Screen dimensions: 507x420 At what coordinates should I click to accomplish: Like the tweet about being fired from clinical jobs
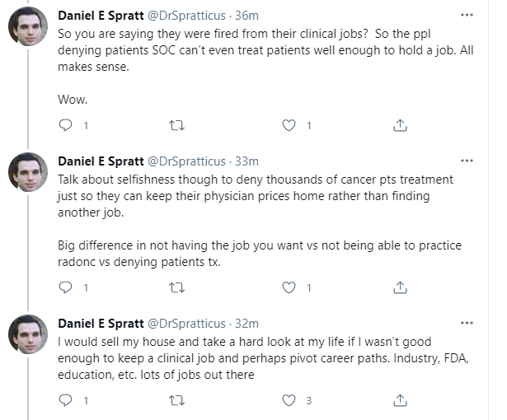pyautogui.click(x=289, y=125)
